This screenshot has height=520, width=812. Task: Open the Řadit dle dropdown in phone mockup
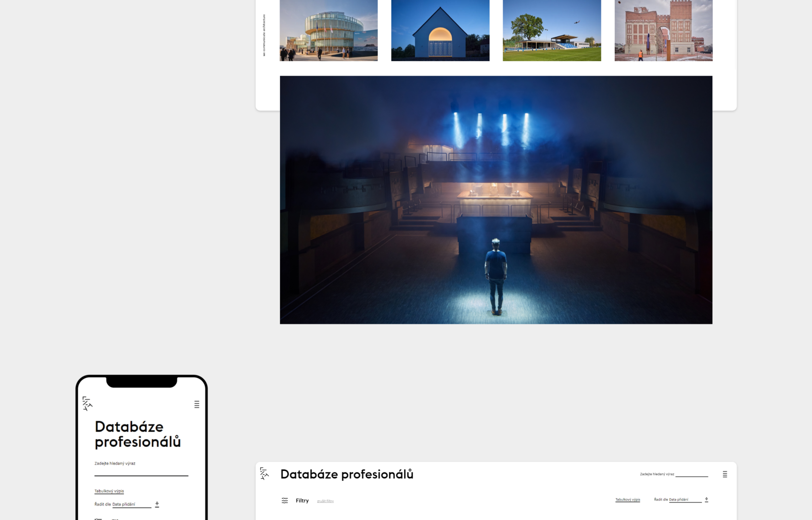coord(131,505)
